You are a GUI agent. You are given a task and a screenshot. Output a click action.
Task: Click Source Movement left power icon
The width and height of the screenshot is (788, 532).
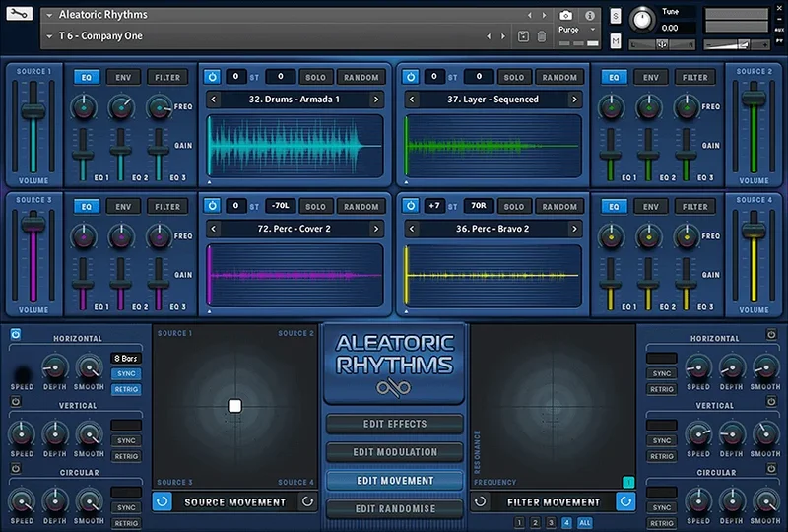point(162,501)
